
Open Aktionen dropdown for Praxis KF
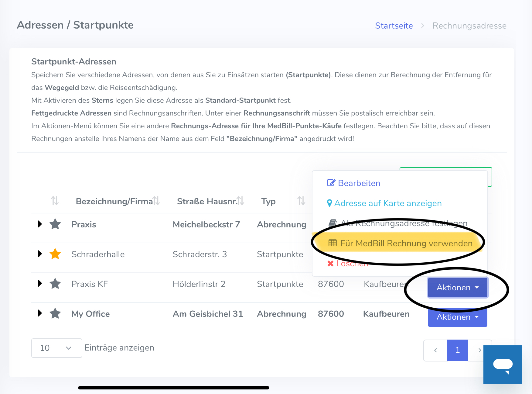click(457, 288)
